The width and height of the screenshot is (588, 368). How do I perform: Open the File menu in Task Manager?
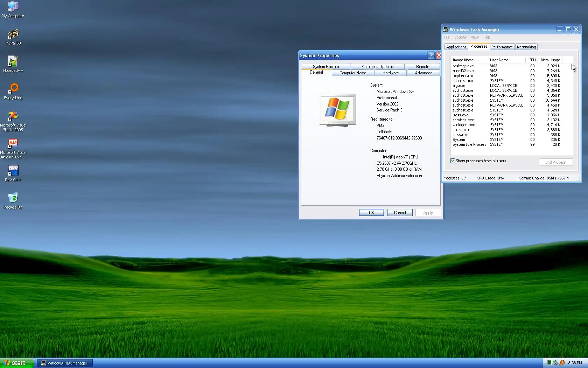coord(447,37)
